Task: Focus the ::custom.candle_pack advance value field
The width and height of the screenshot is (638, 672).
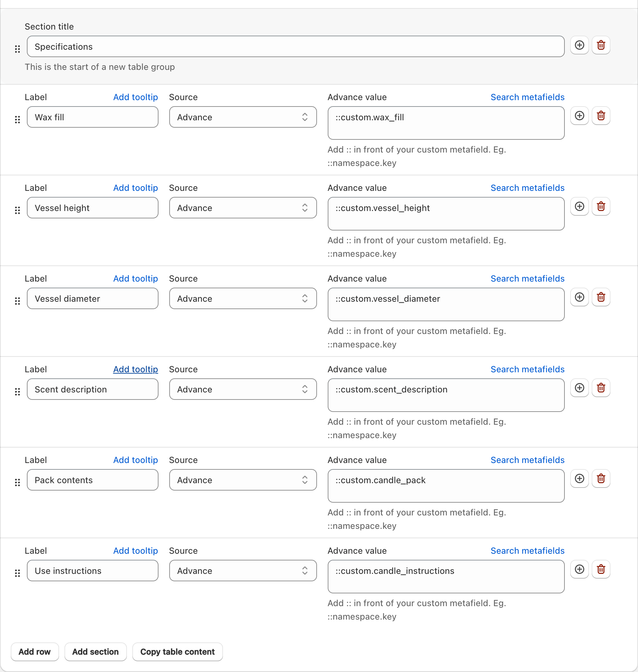Action: (x=446, y=486)
